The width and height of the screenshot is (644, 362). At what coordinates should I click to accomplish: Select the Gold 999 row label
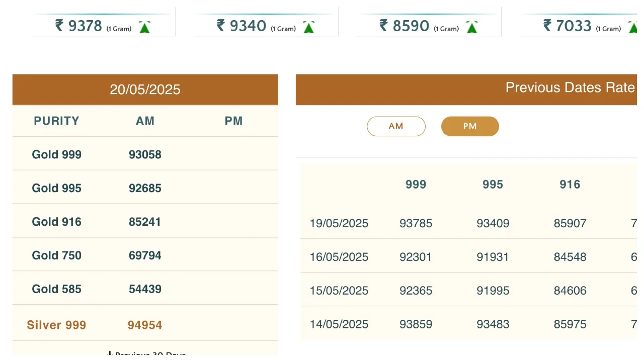[56, 154]
